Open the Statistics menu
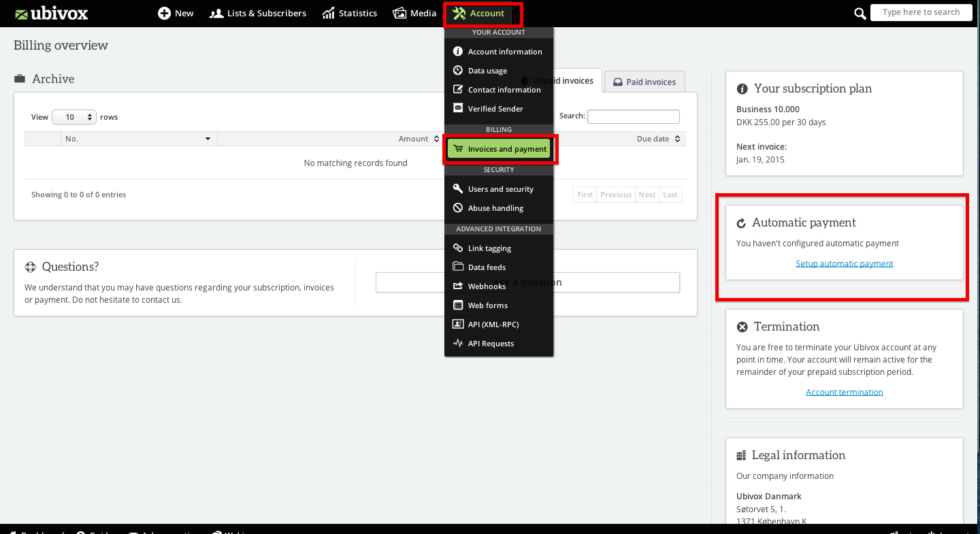 [x=350, y=13]
